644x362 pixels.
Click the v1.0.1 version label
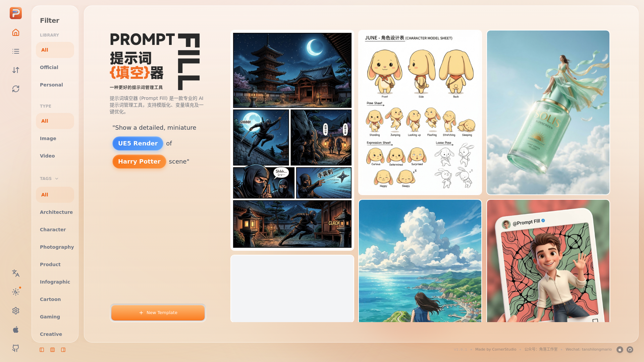[461, 350]
